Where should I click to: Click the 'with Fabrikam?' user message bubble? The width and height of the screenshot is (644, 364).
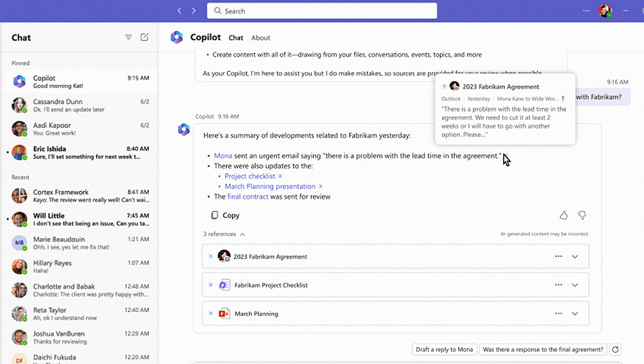602,97
